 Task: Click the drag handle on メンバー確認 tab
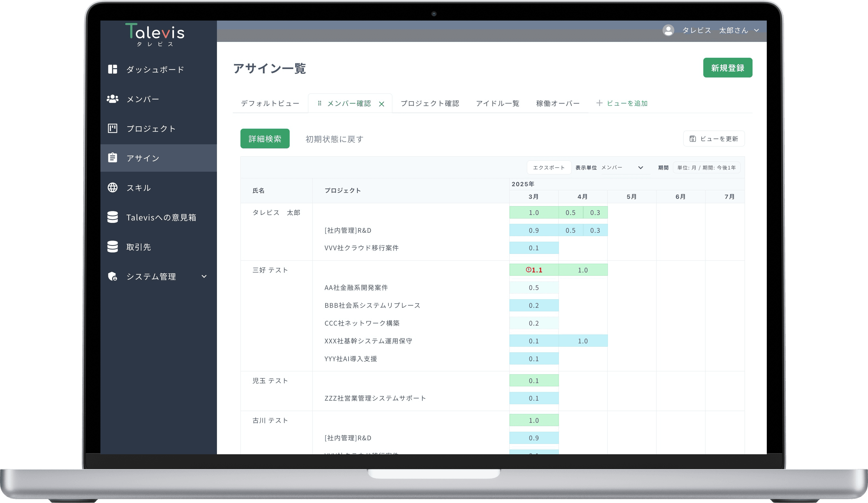point(320,103)
